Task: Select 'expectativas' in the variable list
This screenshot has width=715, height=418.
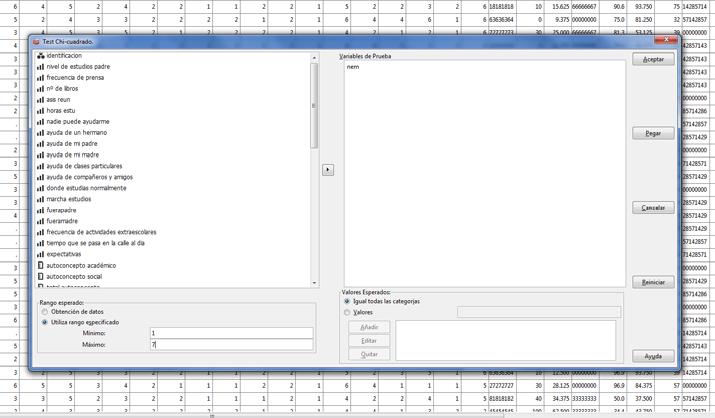Action: [x=63, y=255]
